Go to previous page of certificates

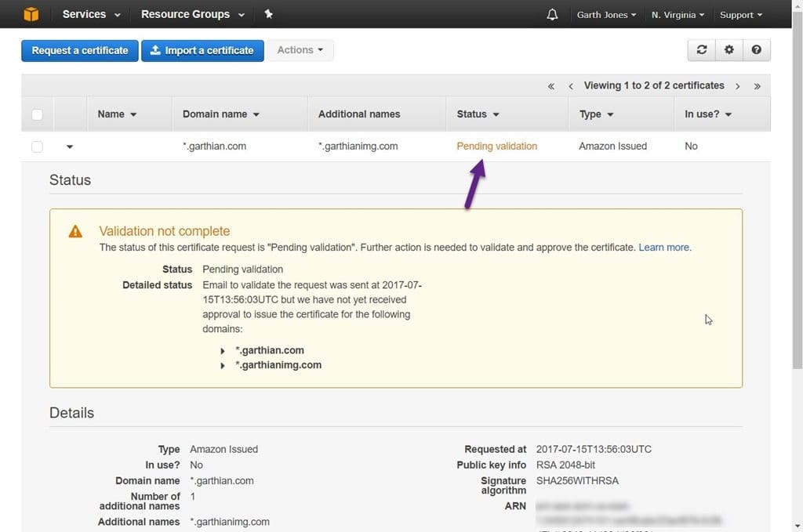pos(571,86)
